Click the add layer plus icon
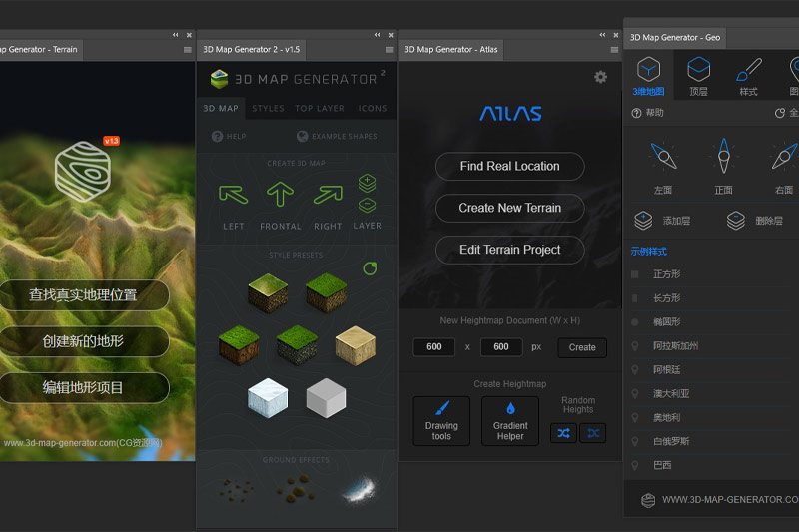 pyautogui.click(x=367, y=183)
